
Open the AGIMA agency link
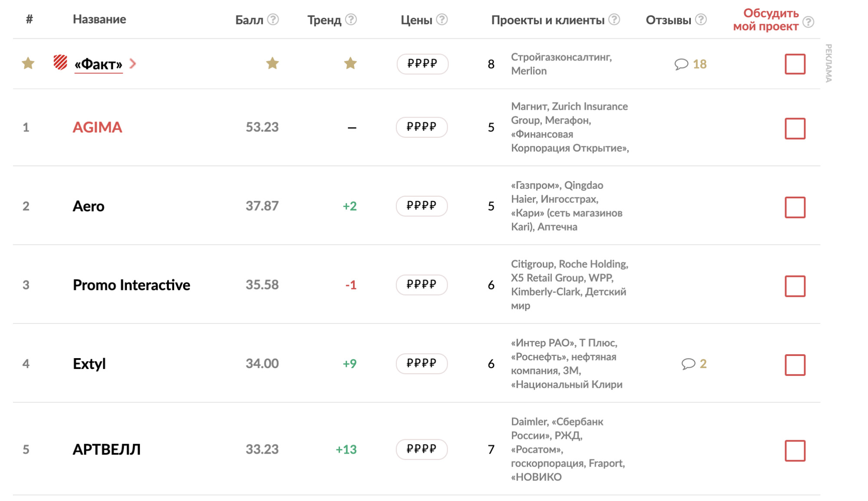coord(97,127)
